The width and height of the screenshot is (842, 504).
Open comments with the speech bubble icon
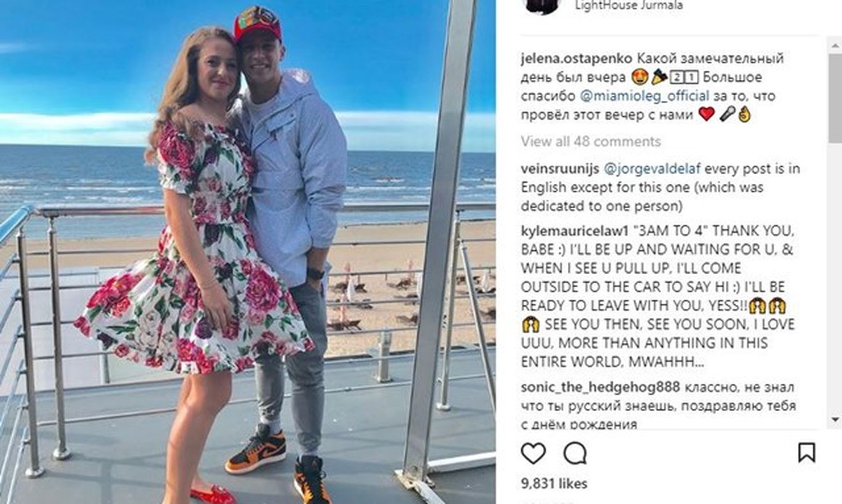(575, 453)
